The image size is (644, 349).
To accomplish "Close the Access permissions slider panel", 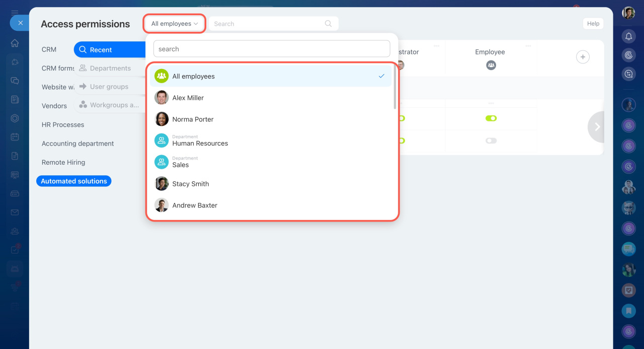I will [x=20, y=23].
